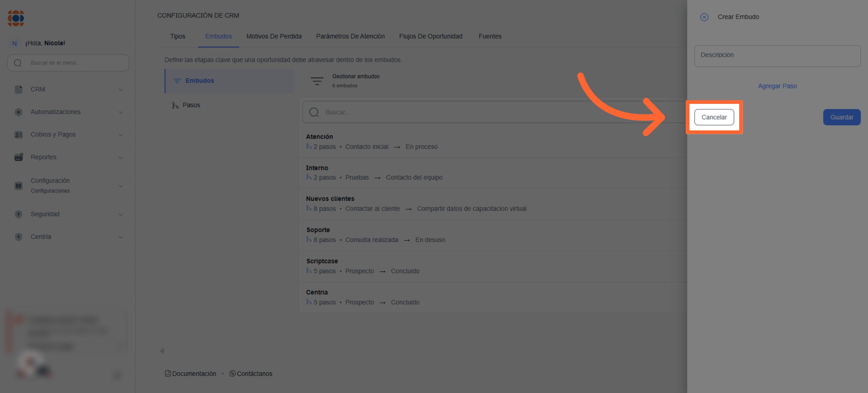Click the app logo in sidebar

click(16, 18)
